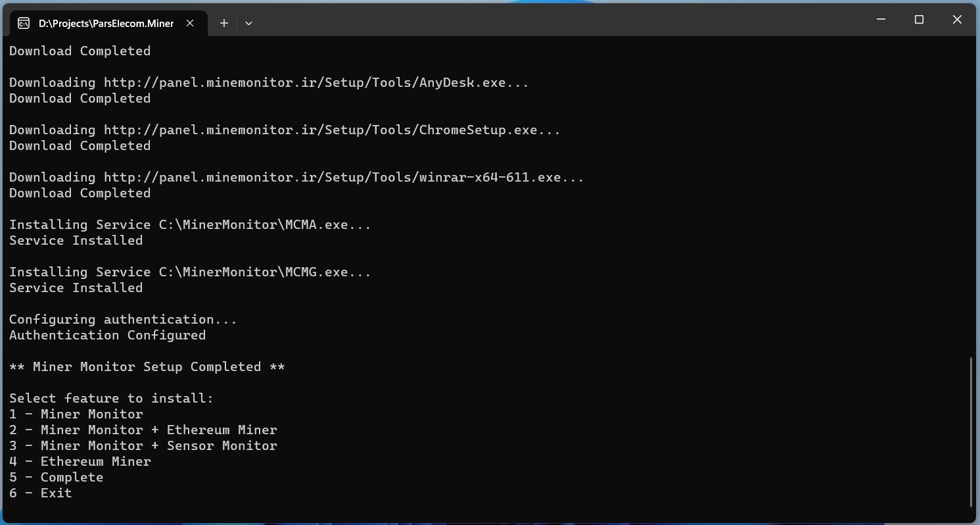This screenshot has height=525, width=980.
Task: Click the terminal icon on the tab
Action: 24,23
